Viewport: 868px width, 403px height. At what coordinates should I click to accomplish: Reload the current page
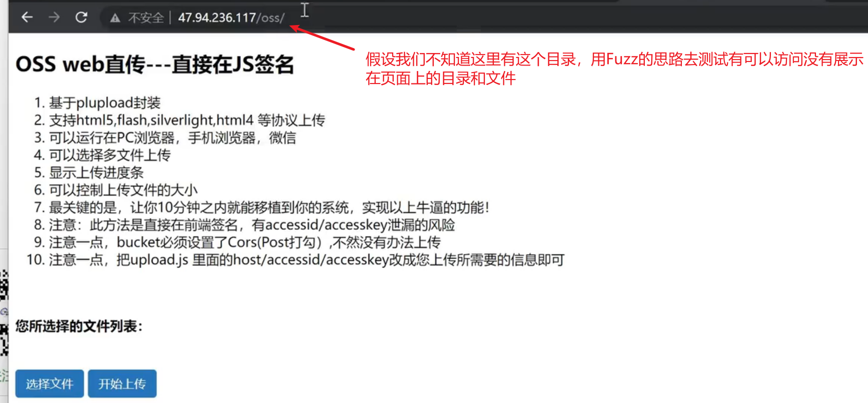click(81, 17)
